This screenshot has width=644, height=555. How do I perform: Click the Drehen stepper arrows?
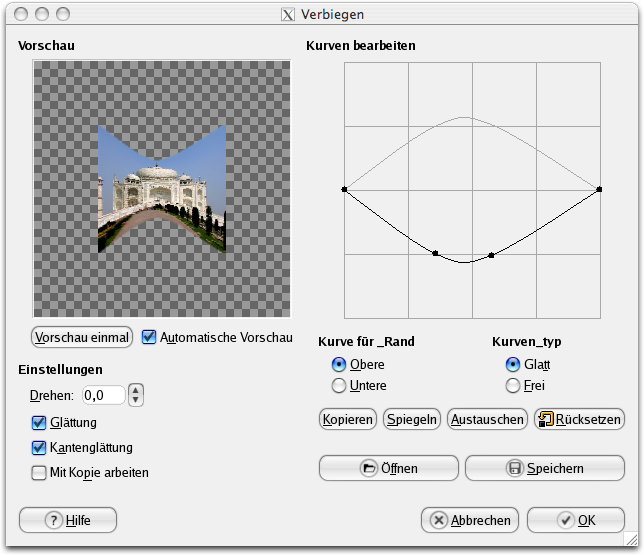coord(137,395)
